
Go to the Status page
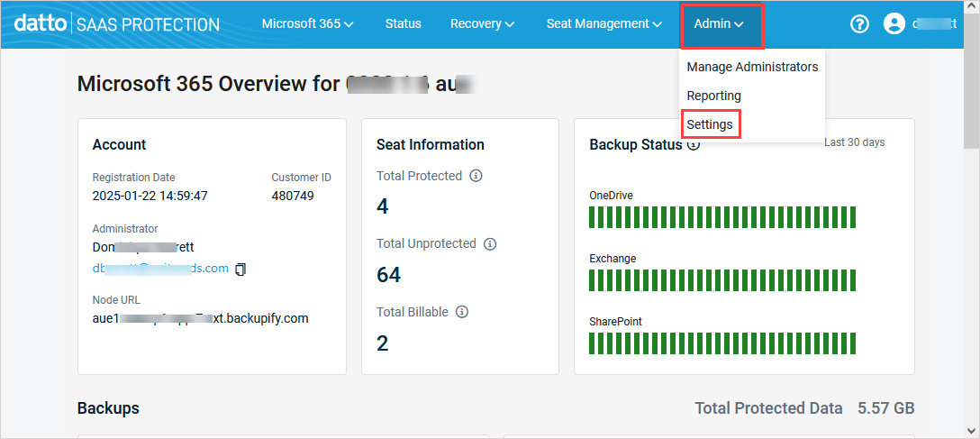click(404, 24)
